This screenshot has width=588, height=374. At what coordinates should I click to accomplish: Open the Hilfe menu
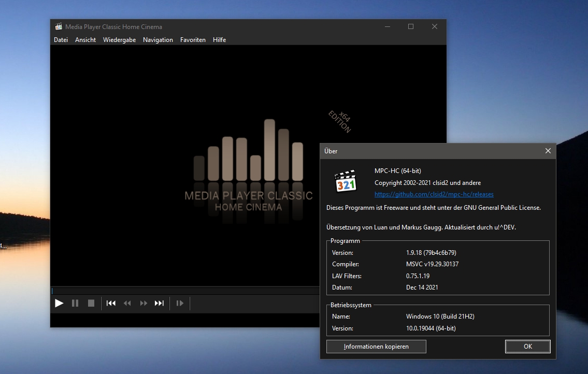click(x=219, y=40)
